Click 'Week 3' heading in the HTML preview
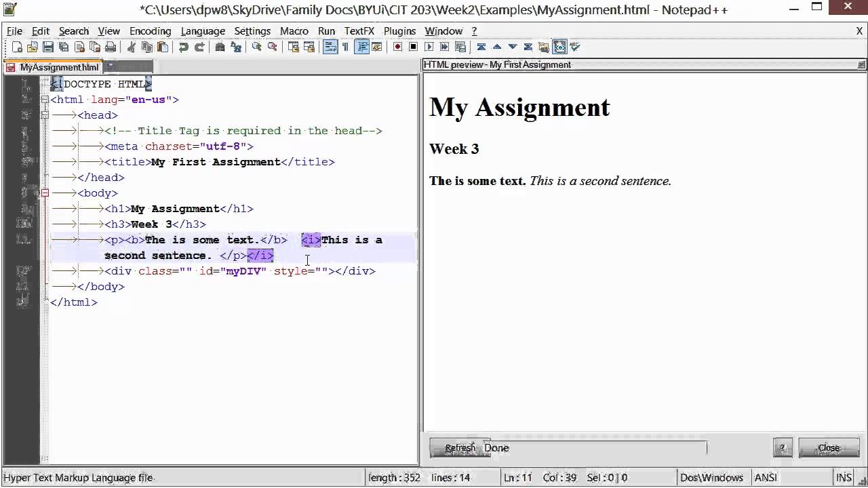868x488 pixels. pyautogui.click(x=454, y=149)
